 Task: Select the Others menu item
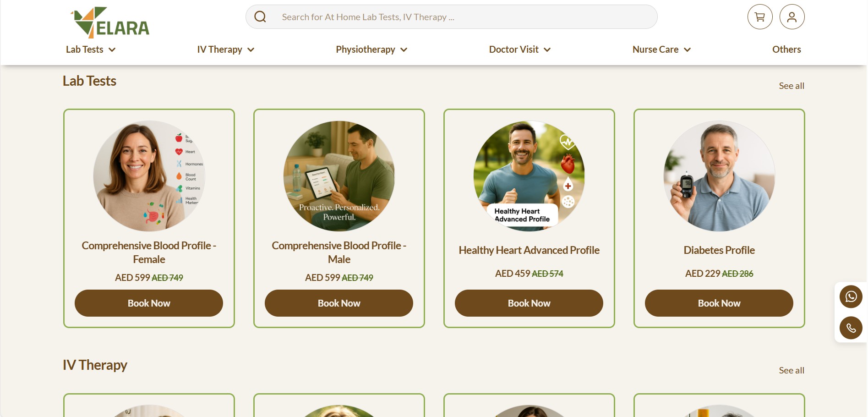(786, 49)
